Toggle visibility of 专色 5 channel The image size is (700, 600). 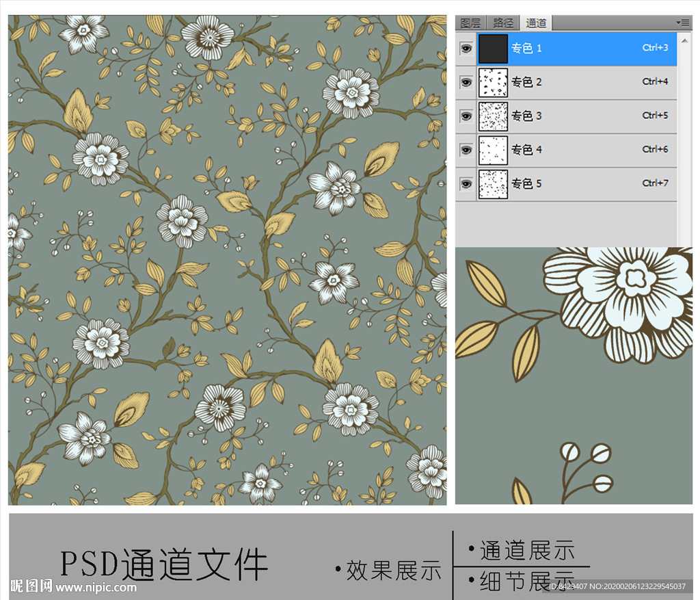pos(466,184)
